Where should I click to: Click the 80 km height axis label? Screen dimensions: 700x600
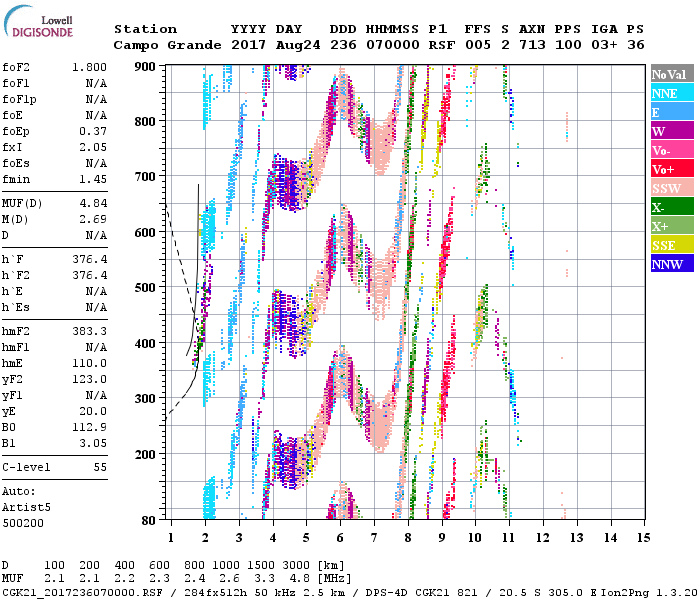pos(149,520)
